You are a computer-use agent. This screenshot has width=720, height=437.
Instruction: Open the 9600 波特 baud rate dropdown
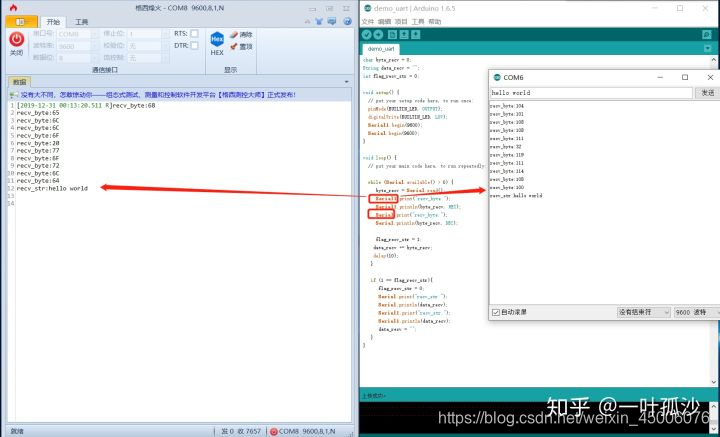[x=697, y=312]
